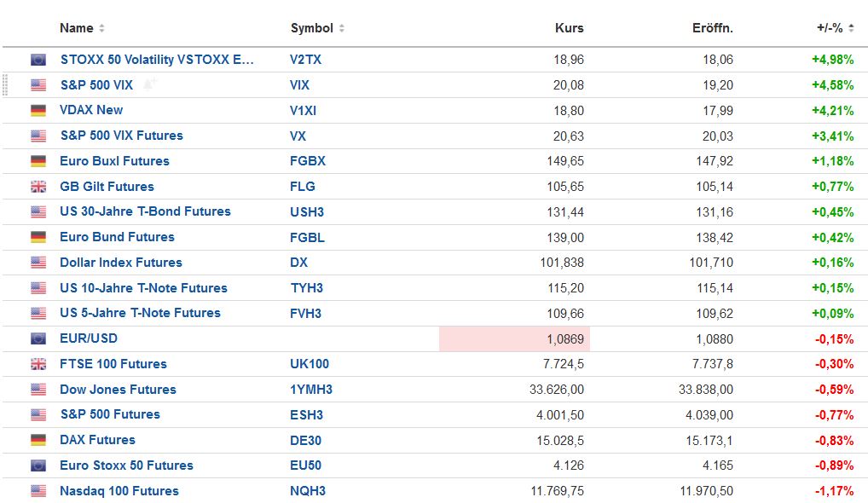Click the German flag beside DAX Futures
The width and height of the screenshot is (868, 503).
(38, 440)
